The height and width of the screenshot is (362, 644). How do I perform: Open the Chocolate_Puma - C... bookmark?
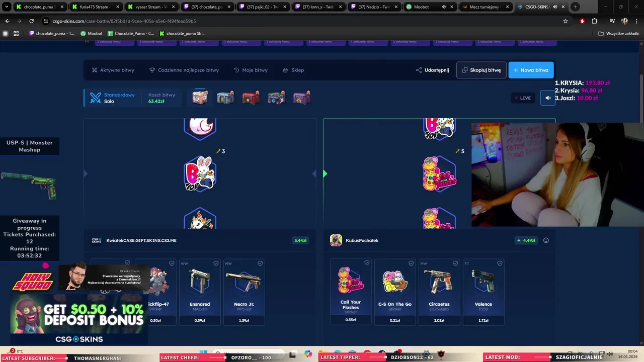click(131, 34)
